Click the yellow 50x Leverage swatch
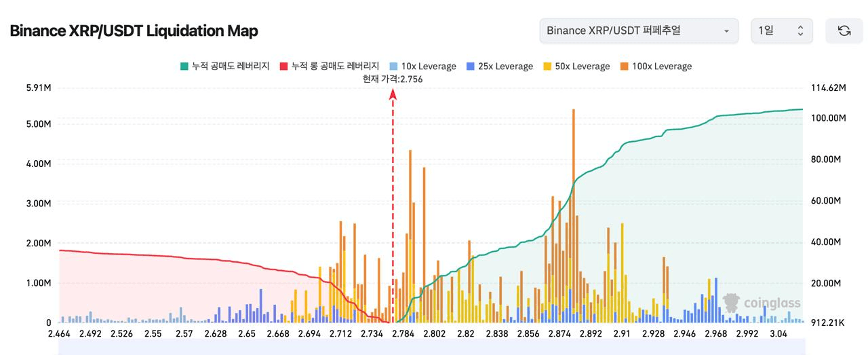 pyautogui.click(x=547, y=67)
